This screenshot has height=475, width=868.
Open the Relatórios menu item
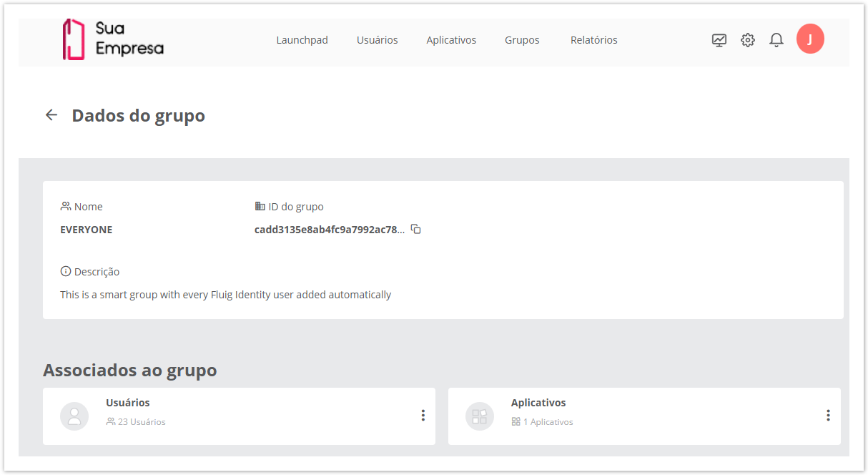tap(593, 40)
